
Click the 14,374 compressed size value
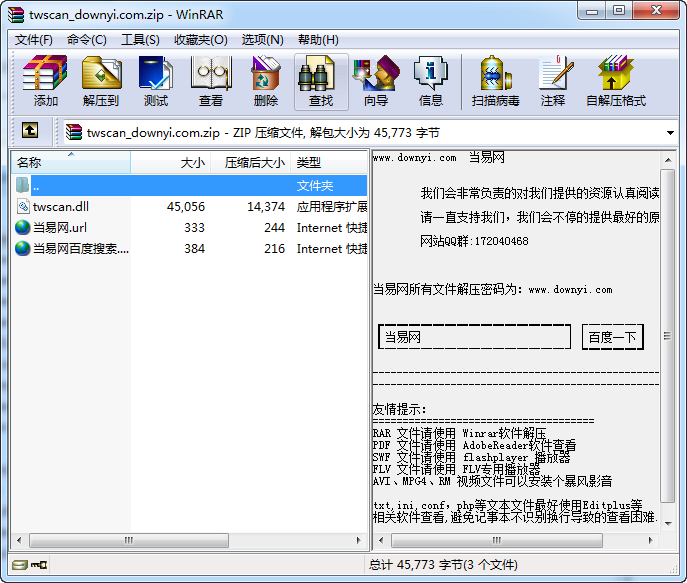click(x=266, y=207)
